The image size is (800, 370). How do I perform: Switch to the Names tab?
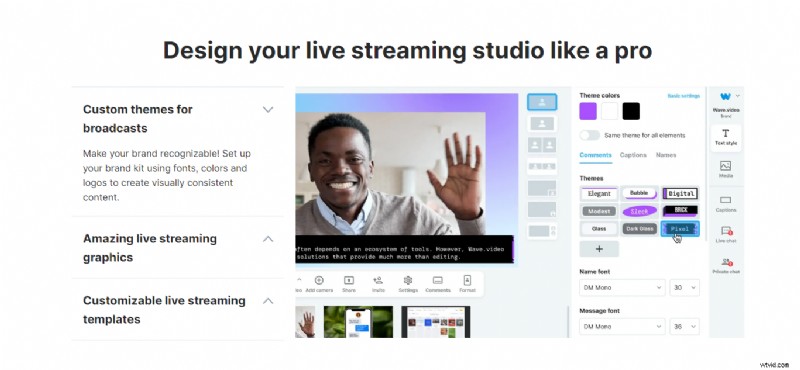pos(666,155)
